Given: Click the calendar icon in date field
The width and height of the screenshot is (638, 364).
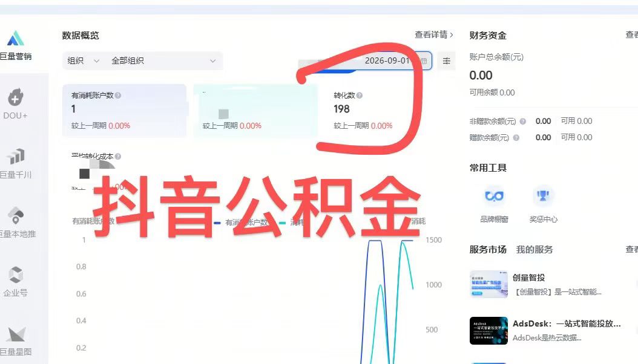Looking at the screenshot, I should coord(424,61).
